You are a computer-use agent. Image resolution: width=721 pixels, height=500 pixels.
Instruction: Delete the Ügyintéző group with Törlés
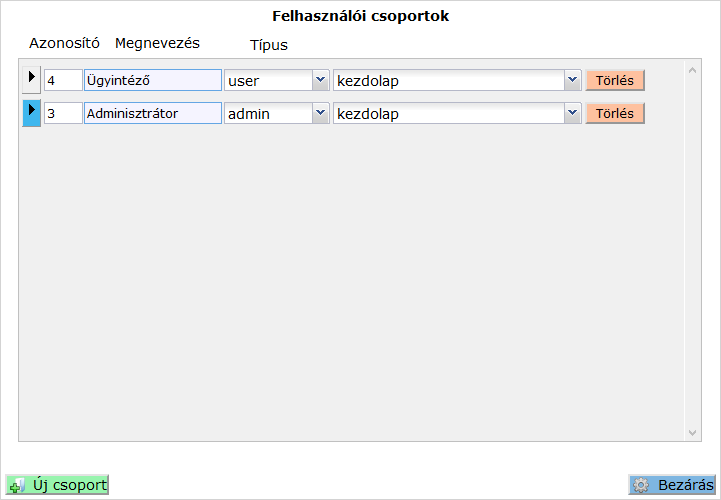point(615,81)
